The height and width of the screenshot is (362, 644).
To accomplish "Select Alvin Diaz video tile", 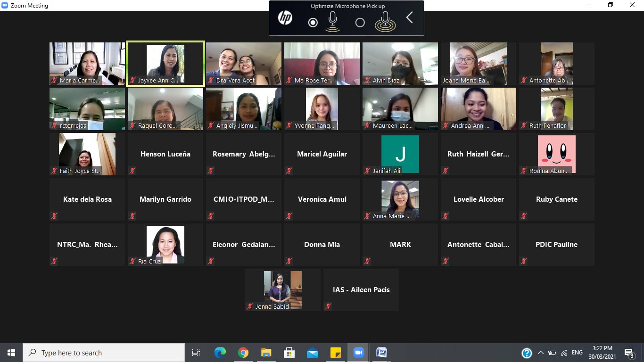I will (400, 64).
